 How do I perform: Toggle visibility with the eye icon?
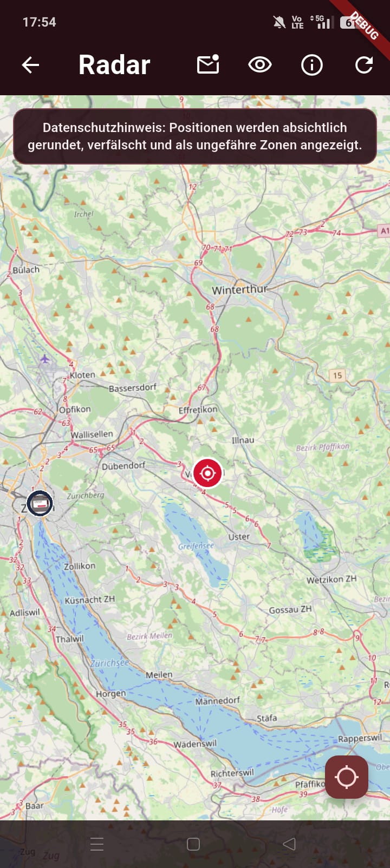click(260, 65)
